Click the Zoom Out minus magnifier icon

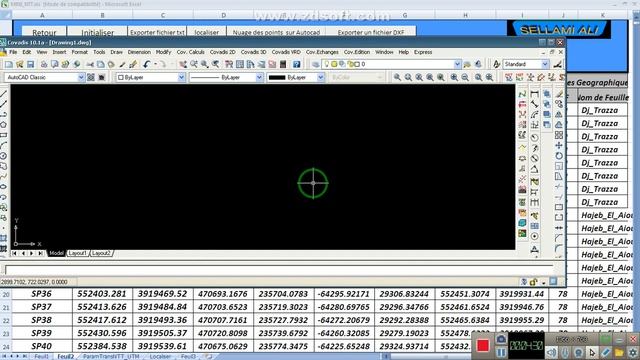tap(465, 78)
